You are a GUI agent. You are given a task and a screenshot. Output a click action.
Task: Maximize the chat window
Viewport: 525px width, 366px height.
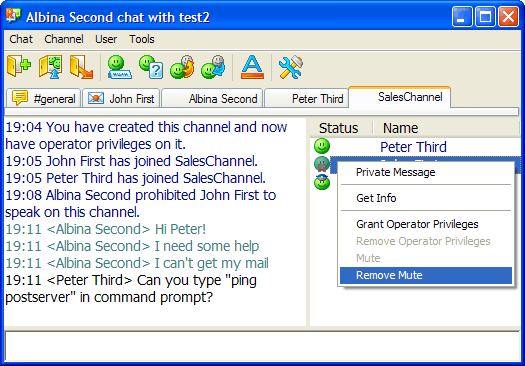[485, 16]
